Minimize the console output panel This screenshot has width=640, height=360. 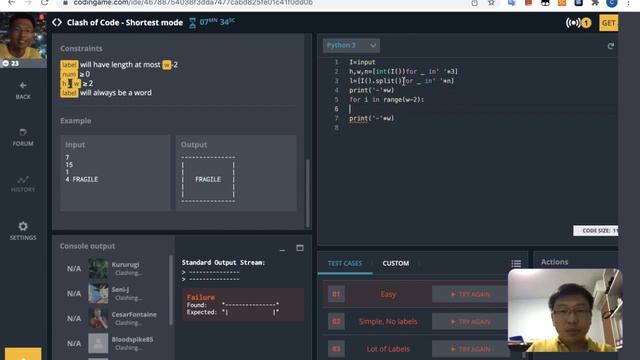coord(282,249)
